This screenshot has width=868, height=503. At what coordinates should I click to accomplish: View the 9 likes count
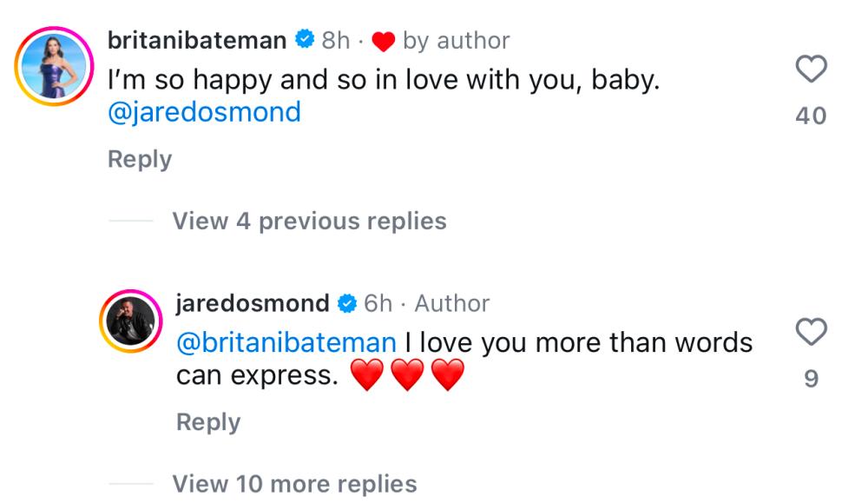(x=811, y=379)
